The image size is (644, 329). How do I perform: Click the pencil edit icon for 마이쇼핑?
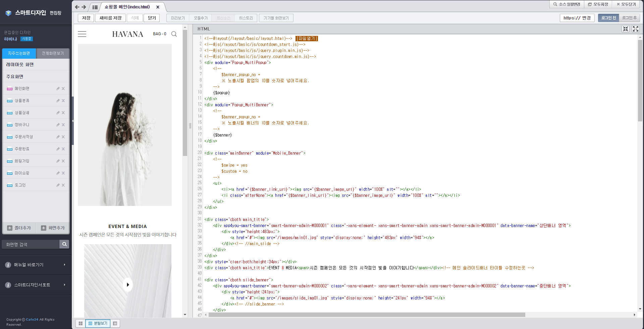click(58, 173)
